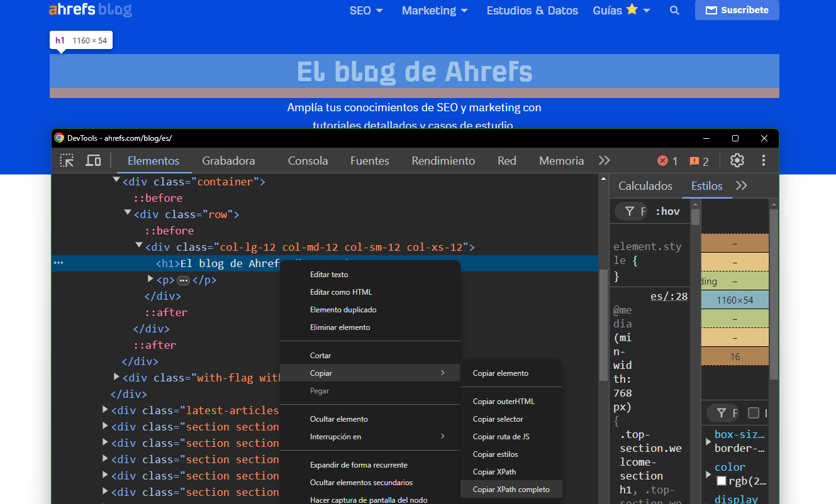This screenshot has width=836, height=504.
Task: Open the blog search magnifier icon
Action: pyautogui.click(x=674, y=10)
